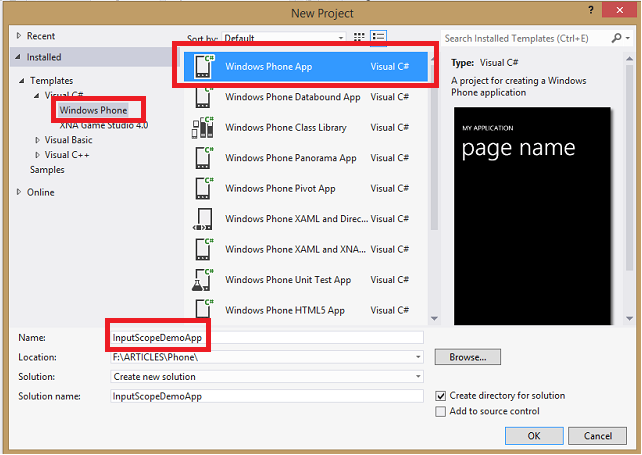Collapse the Installed section
This screenshot has width=642, height=455.
[x=18, y=57]
